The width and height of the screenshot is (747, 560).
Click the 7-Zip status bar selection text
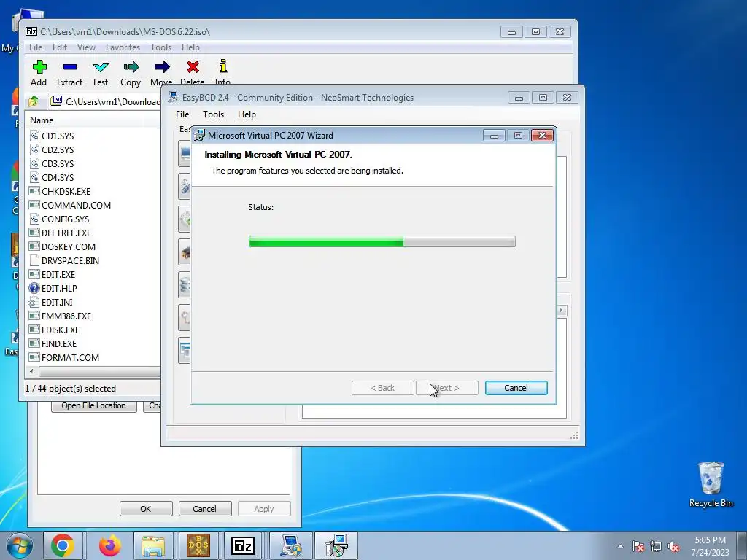click(71, 389)
